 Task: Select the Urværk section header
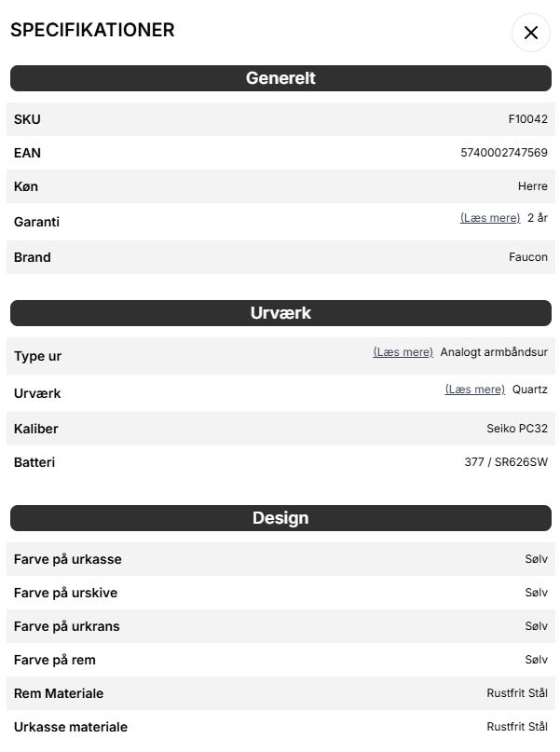coord(280,313)
